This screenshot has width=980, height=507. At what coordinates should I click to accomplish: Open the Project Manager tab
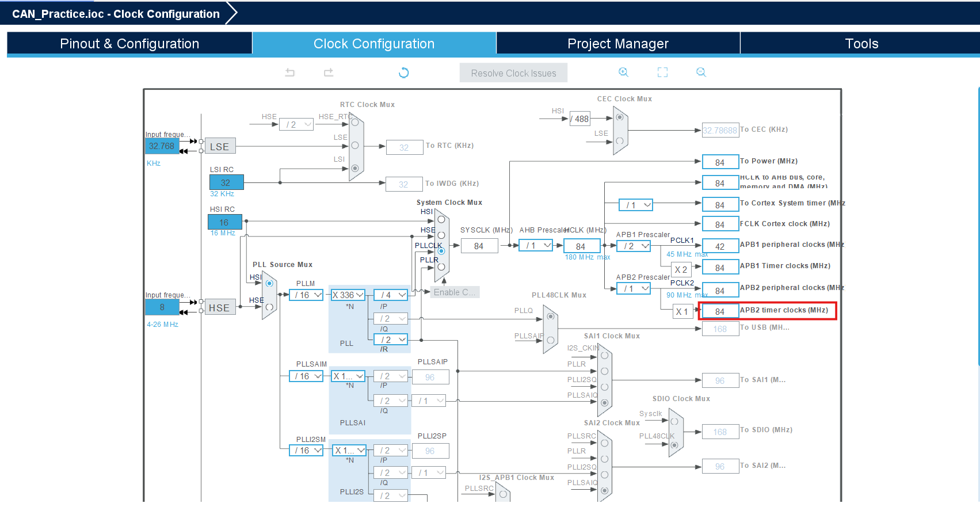coord(618,44)
